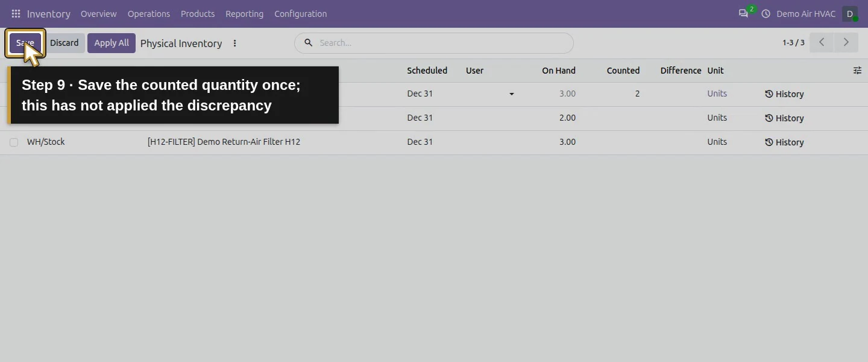The width and height of the screenshot is (868, 362).
Task: Click the Physical Inventory breadcrumb title
Action: [181, 43]
